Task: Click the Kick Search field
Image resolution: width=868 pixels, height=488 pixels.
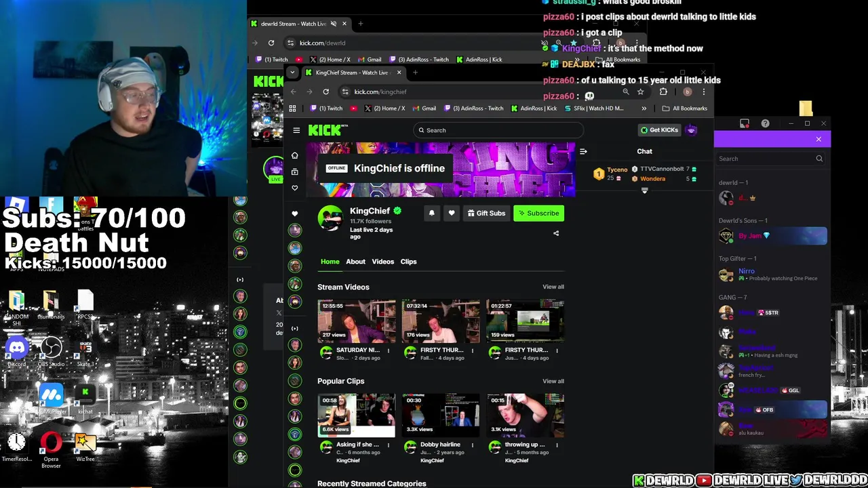Action: pos(498,130)
